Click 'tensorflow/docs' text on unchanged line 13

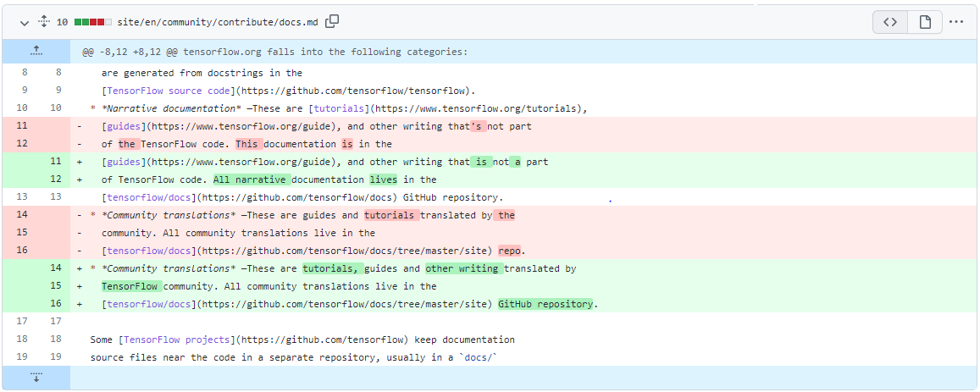pyautogui.click(x=148, y=197)
